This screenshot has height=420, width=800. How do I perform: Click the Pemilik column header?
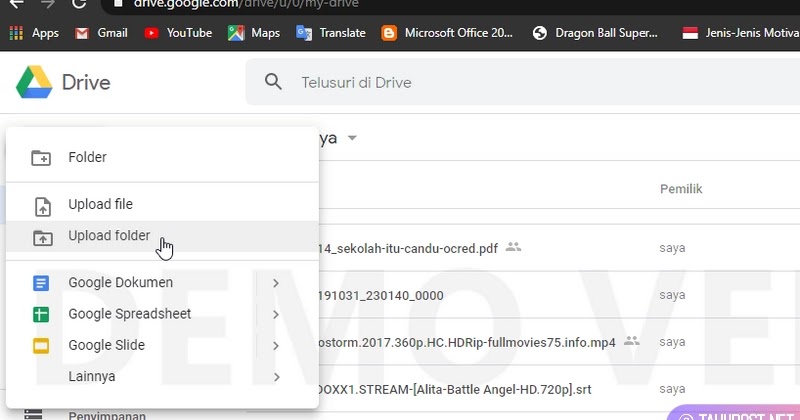click(681, 189)
